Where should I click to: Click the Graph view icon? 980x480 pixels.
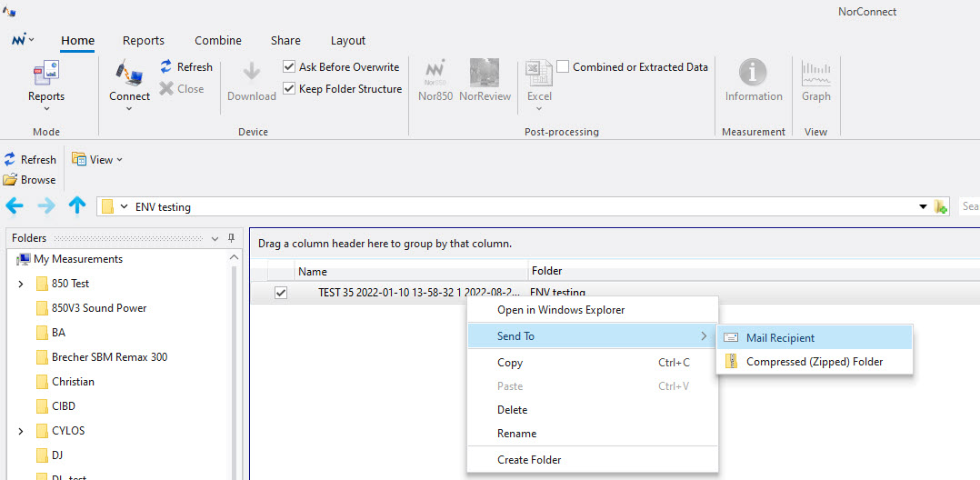click(x=816, y=73)
